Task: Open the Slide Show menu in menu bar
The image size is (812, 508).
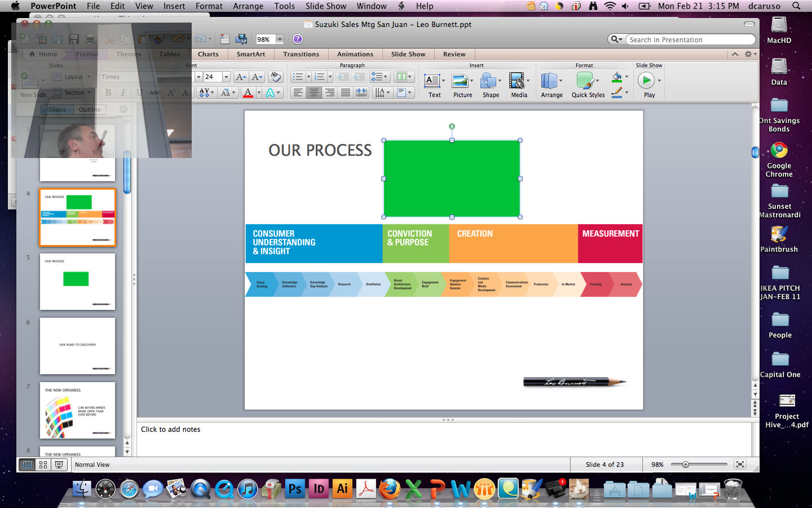Action: (x=325, y=6)
